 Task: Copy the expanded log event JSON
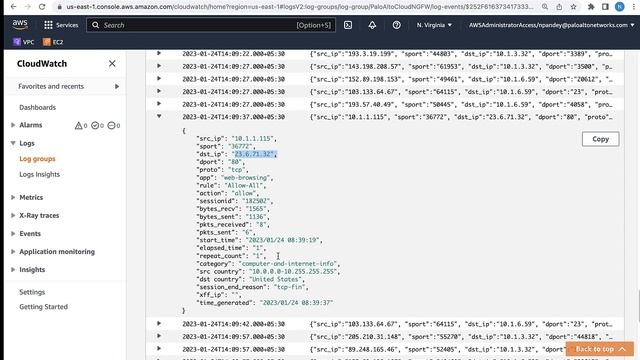pos(600,139)
